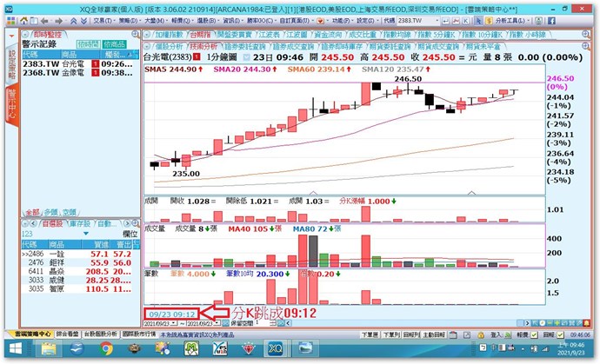The image size is (600, 364).
Task: Click the lock icon in status bar
Action: 481,334
